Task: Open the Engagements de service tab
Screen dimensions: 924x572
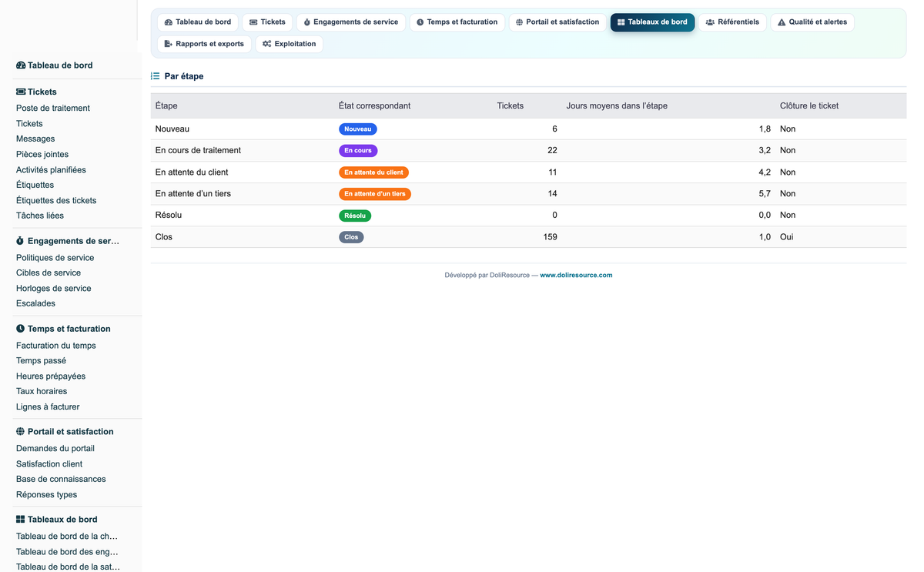Action: click(x=351, y=22)
